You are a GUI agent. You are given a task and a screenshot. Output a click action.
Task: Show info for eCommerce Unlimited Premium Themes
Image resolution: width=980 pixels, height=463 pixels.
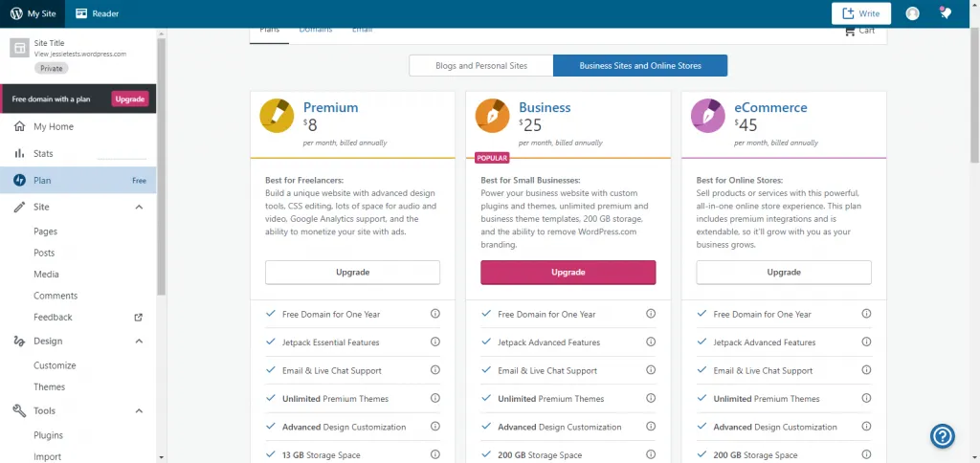[866, 398]
